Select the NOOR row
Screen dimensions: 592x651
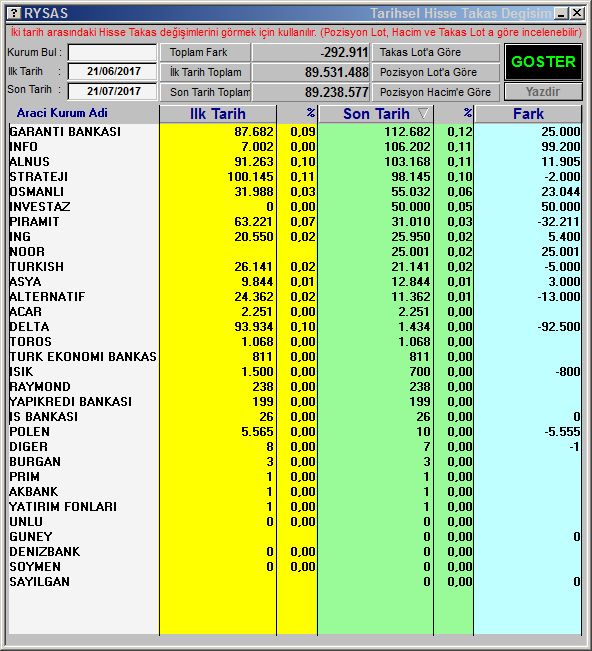[x=295, y=252]
